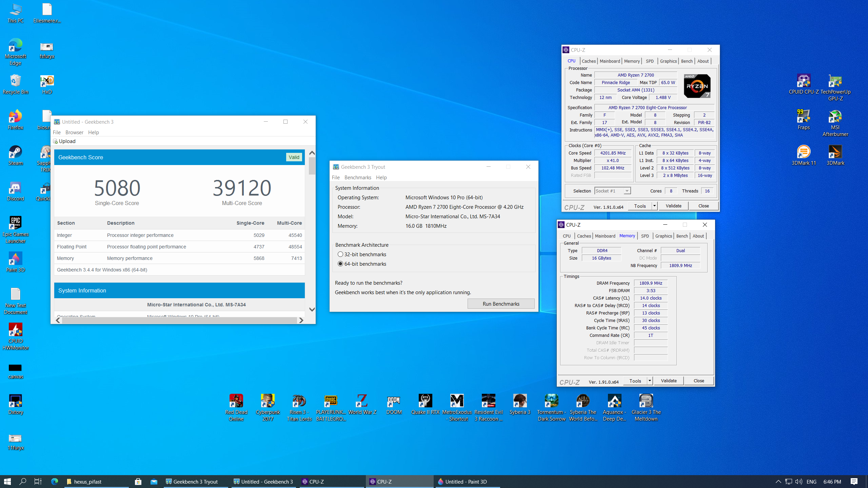
Task: Open Benchmarks menu in Geekbench 3 Tryout
Action: pyautogui.click(x=358, y=177)
